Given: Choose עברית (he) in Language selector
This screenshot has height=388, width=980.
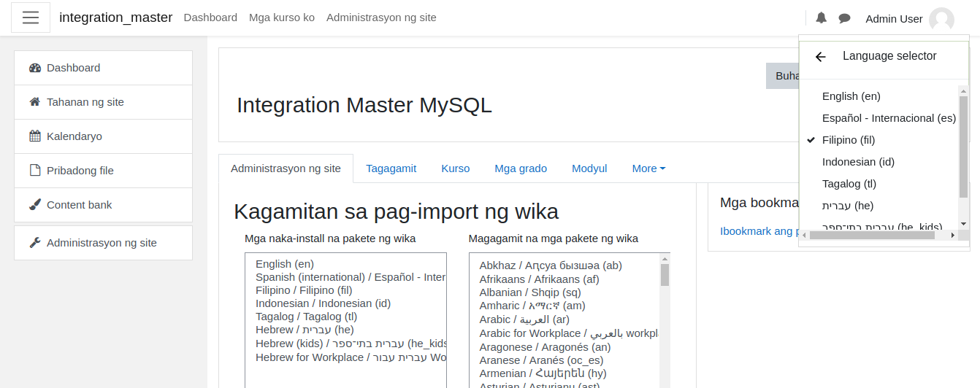Looking at the screenshot, I should coord(848,206).
